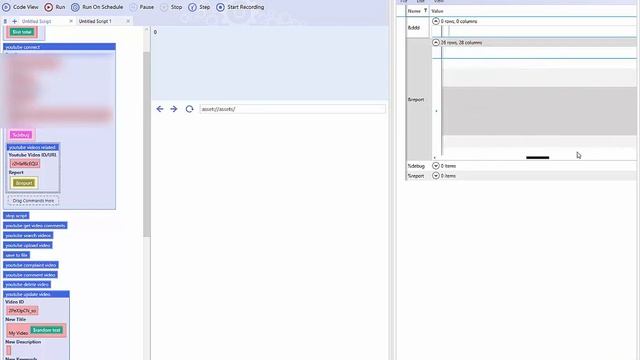This screenshot has height=360, width=640.
Task: Switch to the Untitled Script 1 tab
Action: click(95, 21)
